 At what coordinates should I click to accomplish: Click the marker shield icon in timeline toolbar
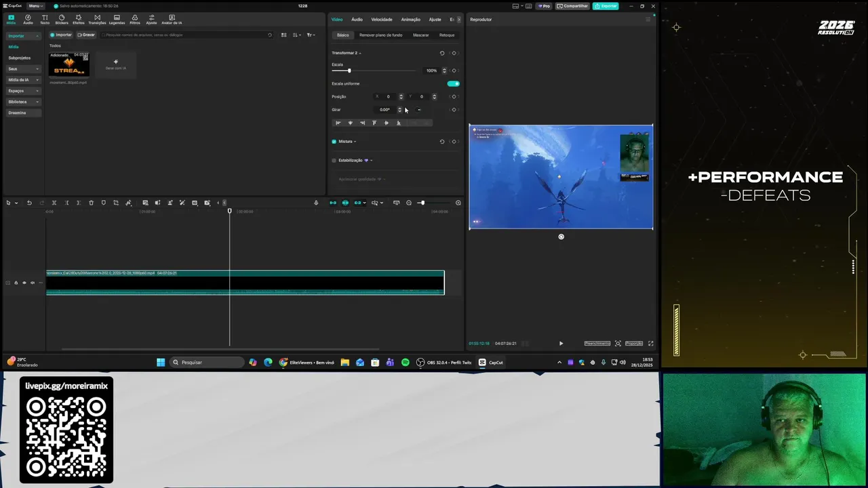click(103, 203)
